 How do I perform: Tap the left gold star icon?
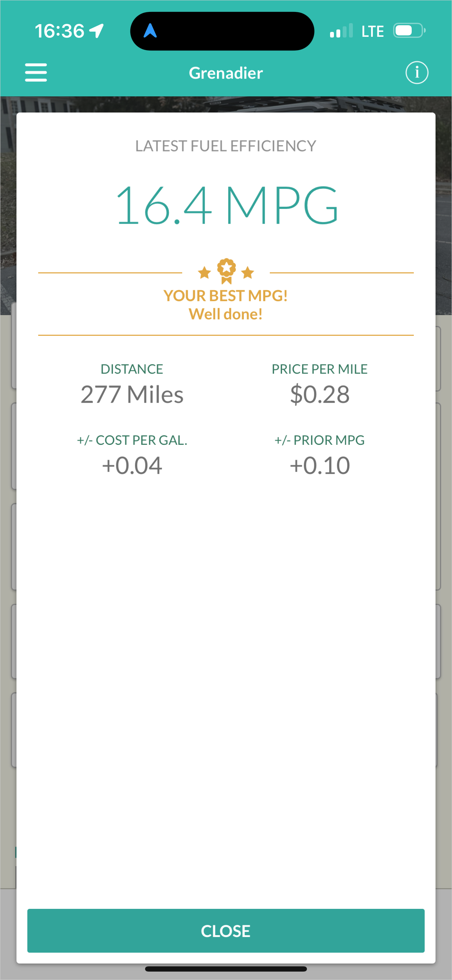[204, 272]
